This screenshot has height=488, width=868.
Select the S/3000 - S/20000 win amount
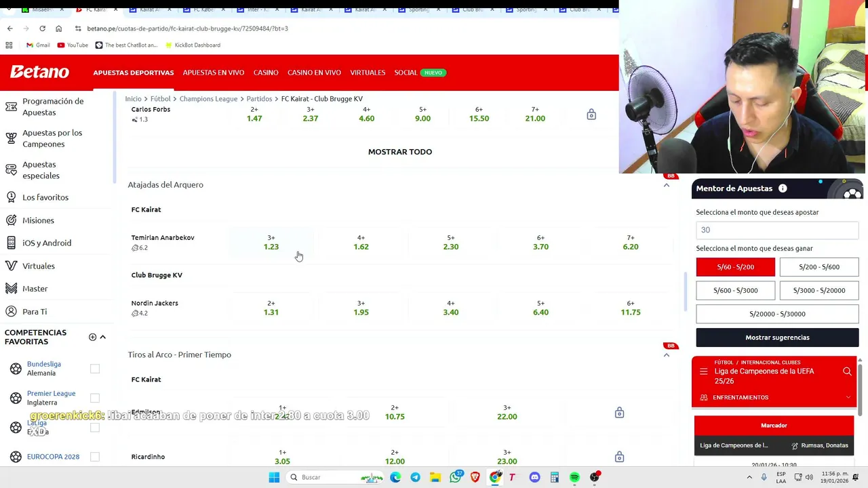point(819,290)
